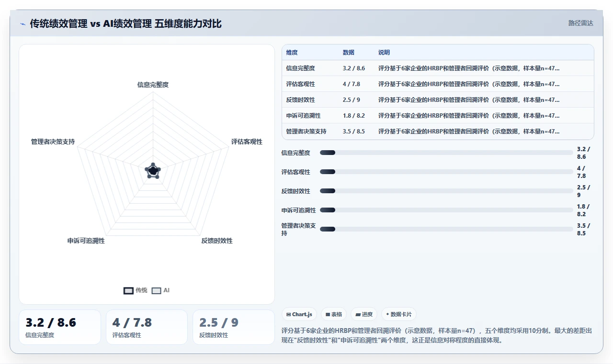This screenshot has height=364, width=613.
Task: Open the 2.5 / 9 反馈时效性 data card
Action: [x=233, y=327]
